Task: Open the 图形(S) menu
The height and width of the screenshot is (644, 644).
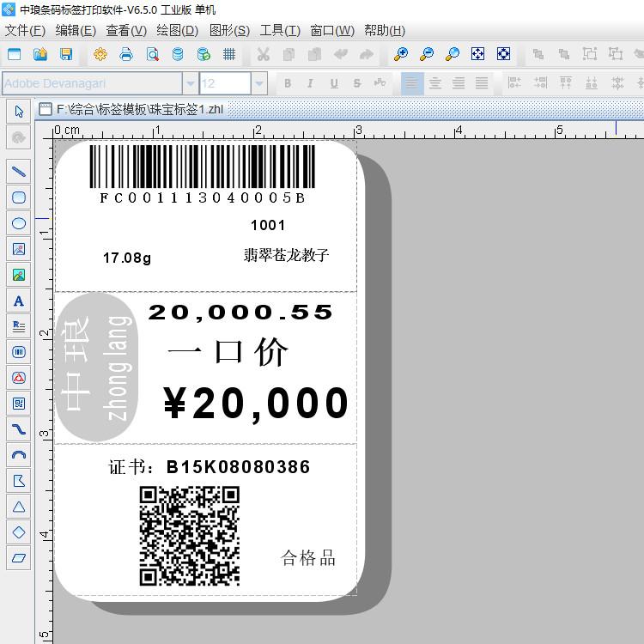Action: [229, 30]
